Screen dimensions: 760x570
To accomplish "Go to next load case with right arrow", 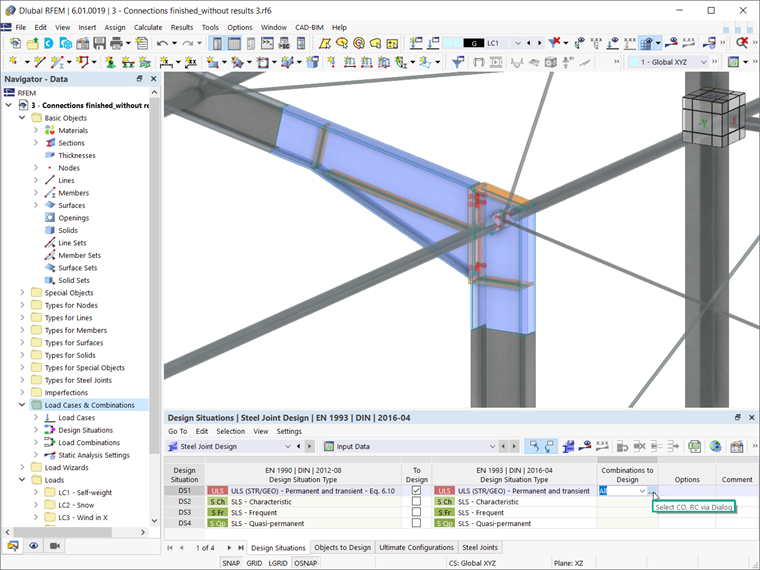I will click(x=539, y=43).
